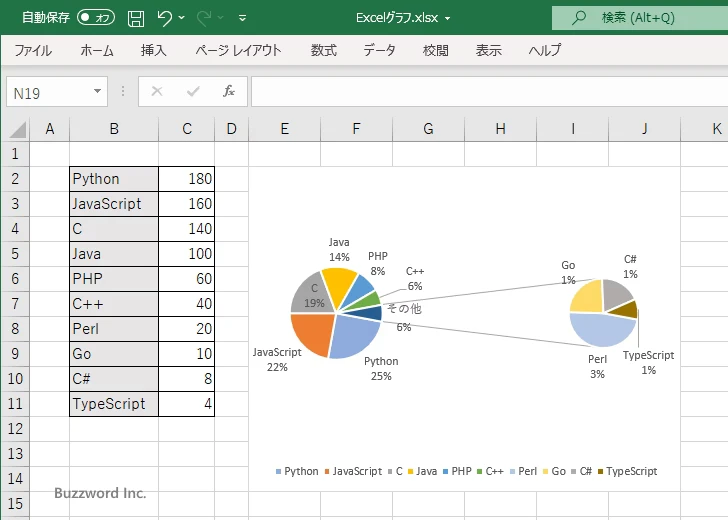The width and height of the screenshot is (728, 520).
Task: Select column E header
Action: [x=285, y=129]
